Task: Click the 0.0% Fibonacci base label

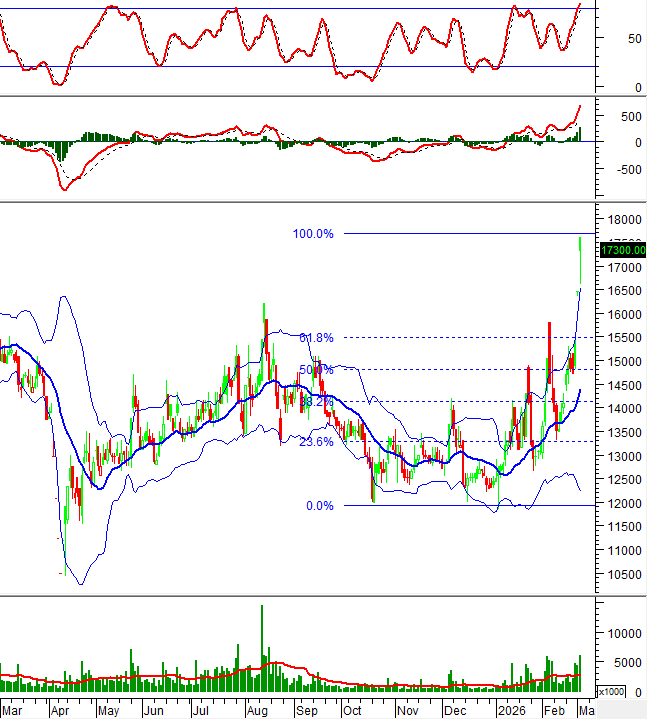Action: coord(320,506)
